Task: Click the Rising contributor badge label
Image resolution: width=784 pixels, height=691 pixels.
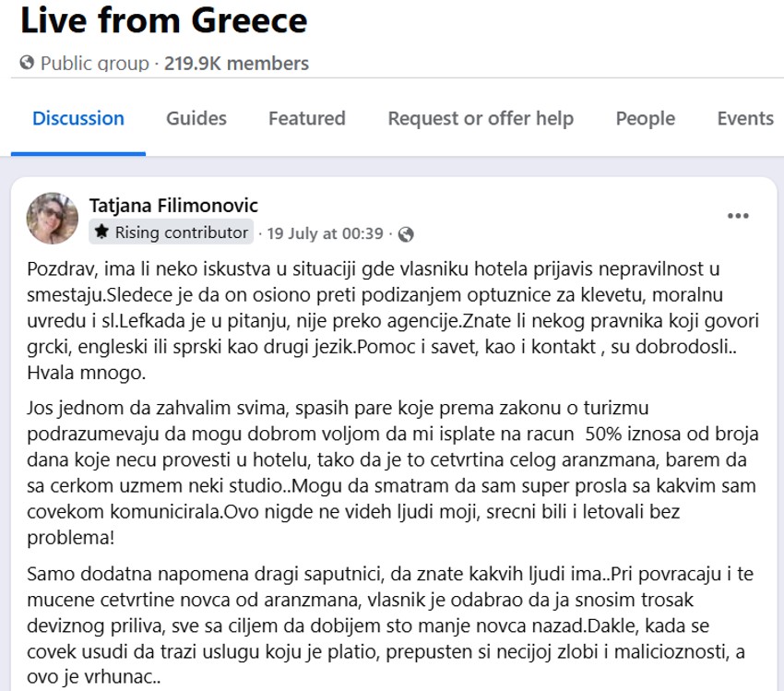Action: (x=181, y=232)
